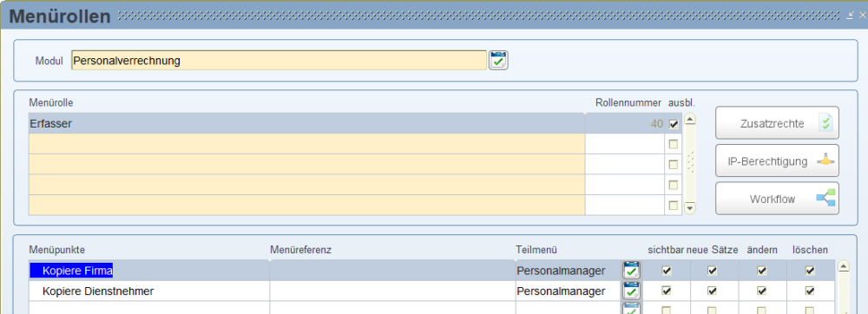Toggle ausbl. checkbox in third role row
The image size is (868, 314).
click(674, 165)
